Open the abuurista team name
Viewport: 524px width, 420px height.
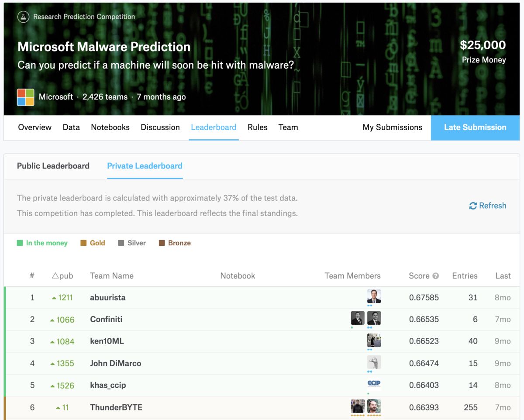coord(108,298)
